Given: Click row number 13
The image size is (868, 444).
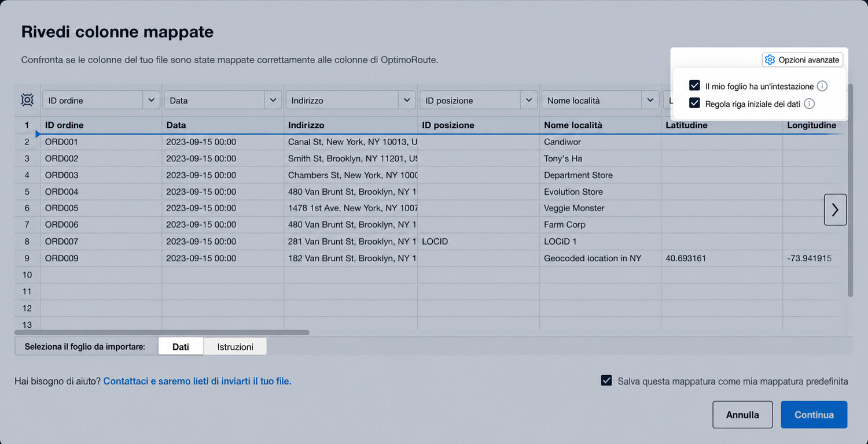Looking at the screenshot, I should tap(27, 324).
